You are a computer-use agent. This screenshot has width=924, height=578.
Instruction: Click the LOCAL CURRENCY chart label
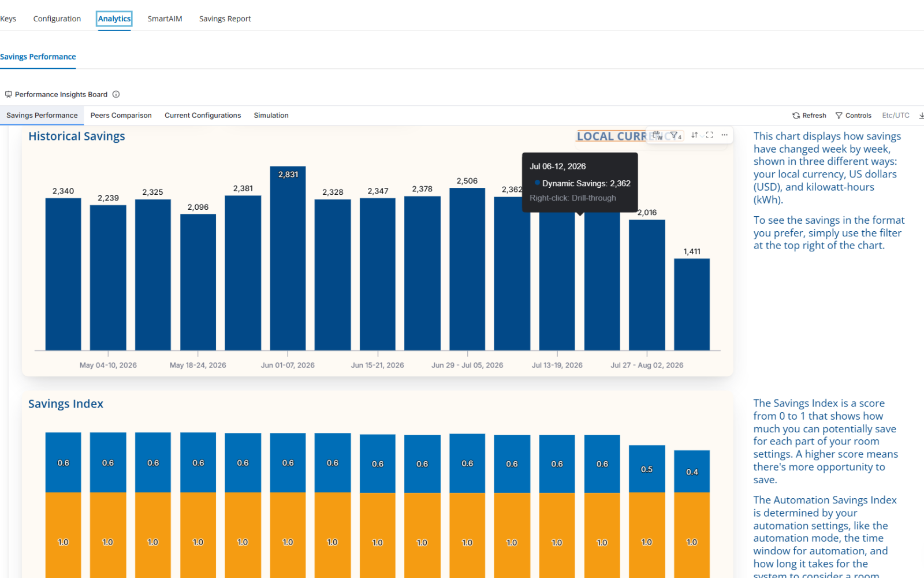click(x=613, y=136)
